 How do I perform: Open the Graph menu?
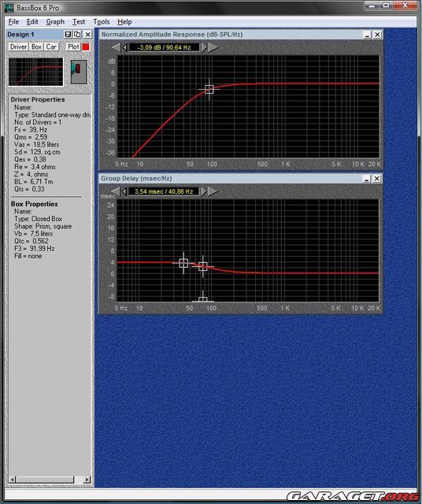click(x=55, y=22)
